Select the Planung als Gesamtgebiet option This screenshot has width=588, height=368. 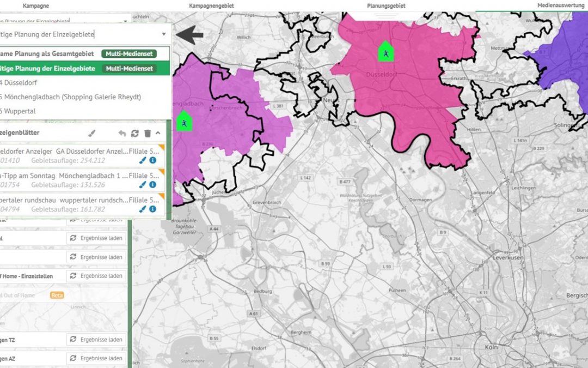[x=49, y=53]
